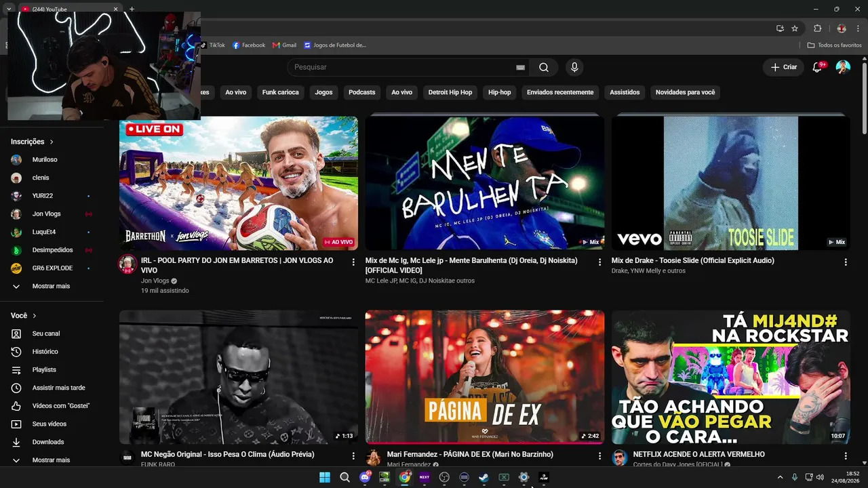Open the on-screen keyboard in the search box

click(x=520, y=67)
